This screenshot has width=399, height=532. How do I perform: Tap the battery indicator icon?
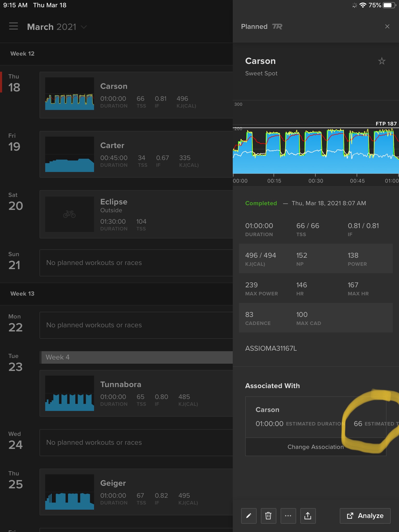point(389,5)
